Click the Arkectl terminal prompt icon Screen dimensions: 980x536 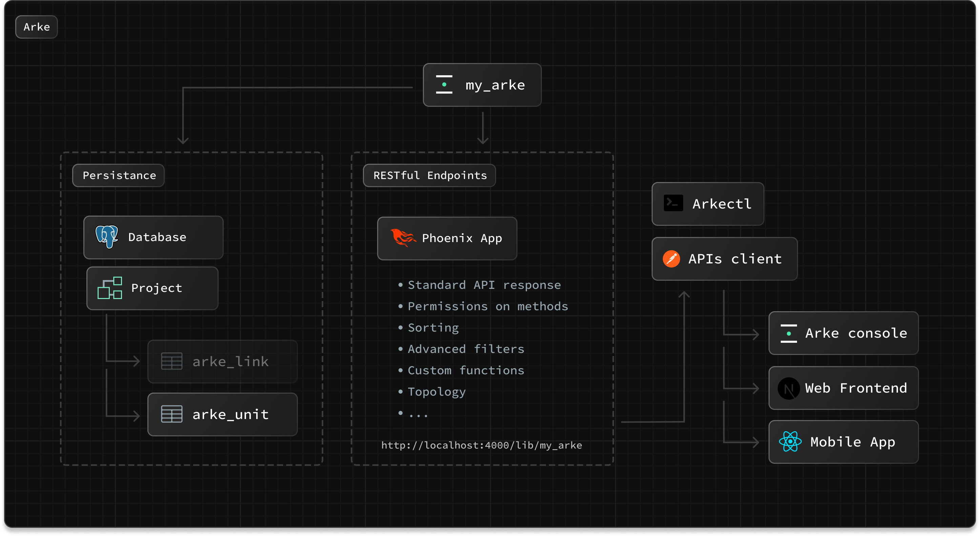(x=673, y=203)
